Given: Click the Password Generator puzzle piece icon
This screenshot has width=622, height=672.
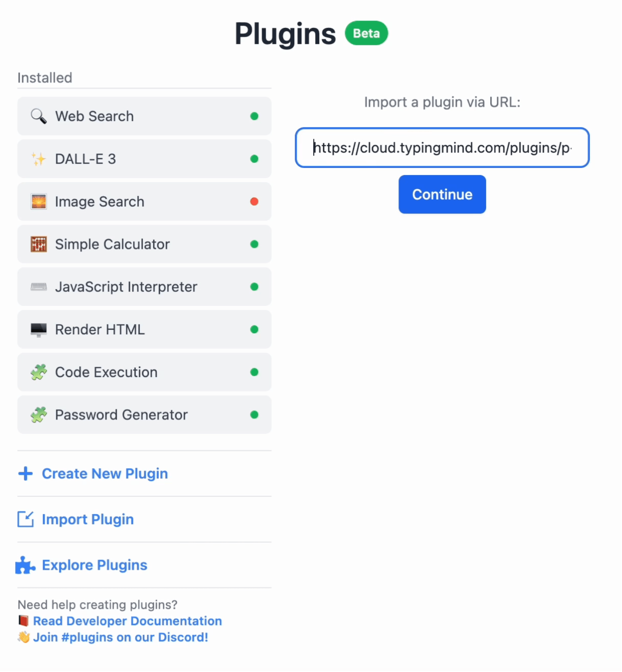Looking at the screenshot, I should coord(38,415).
